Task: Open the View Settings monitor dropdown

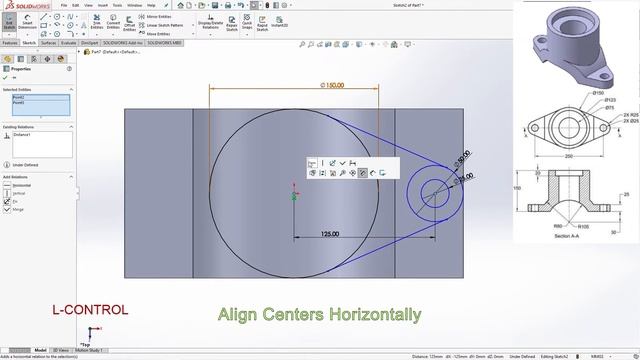Action: tap(408, 44)
